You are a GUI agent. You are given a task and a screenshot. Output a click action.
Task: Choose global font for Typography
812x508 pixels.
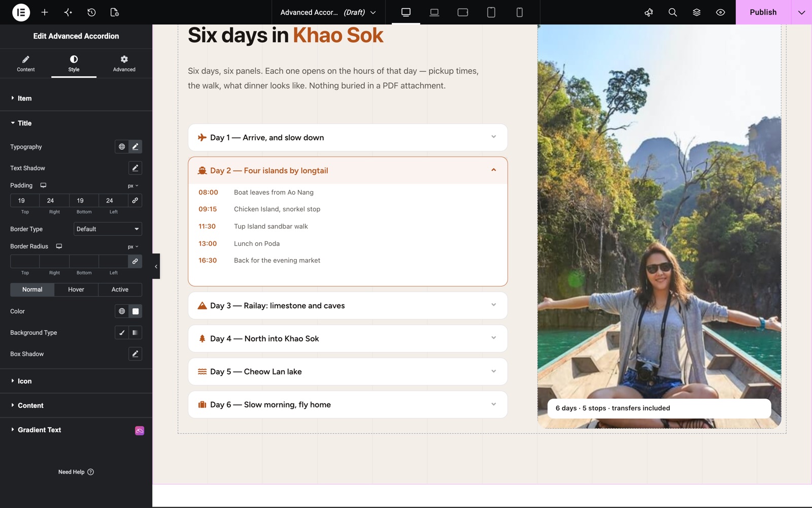click(122, 147)
